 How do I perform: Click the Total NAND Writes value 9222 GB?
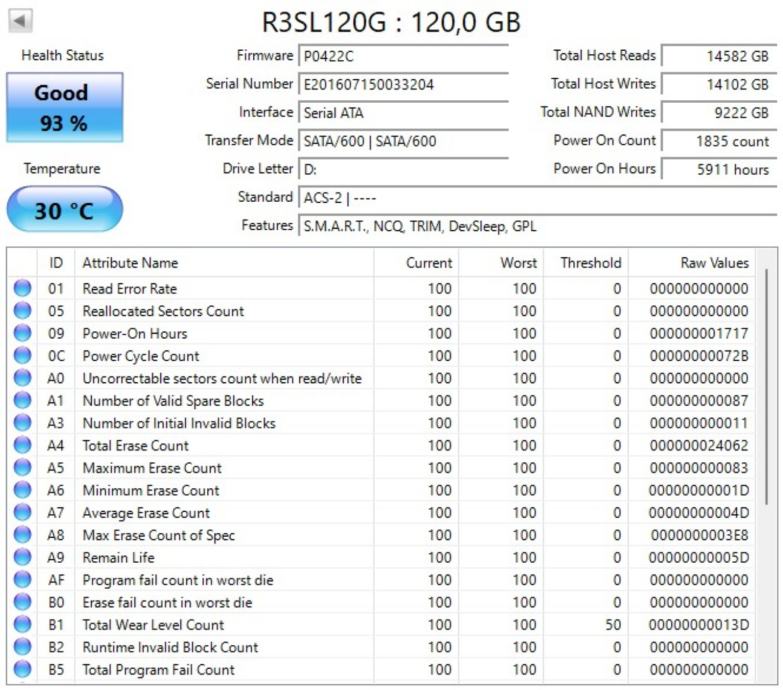[720, 113]
